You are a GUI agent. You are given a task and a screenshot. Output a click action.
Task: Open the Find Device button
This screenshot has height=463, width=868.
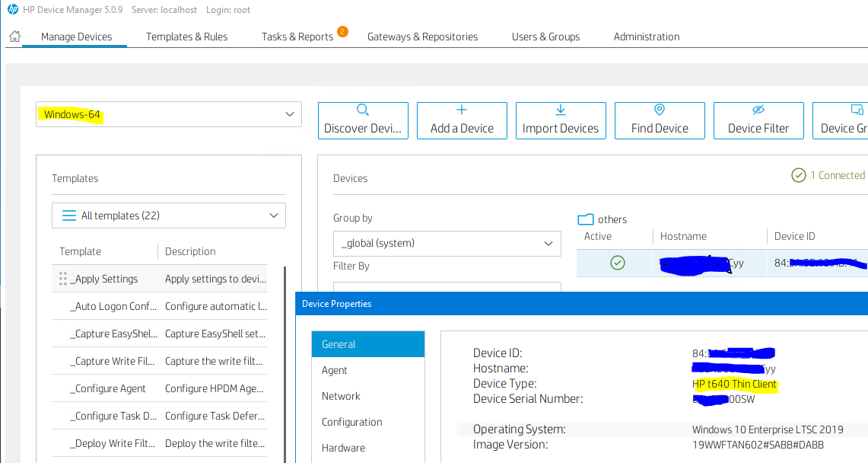tap(660, 120)
